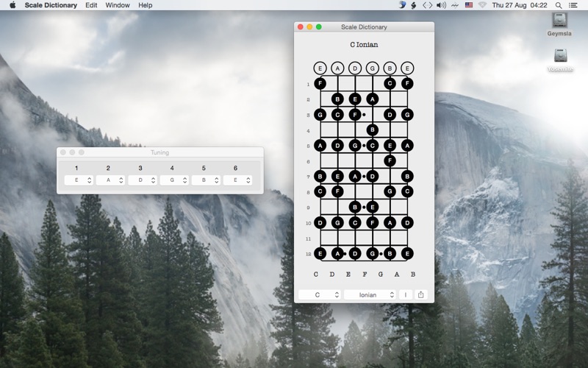The width and height of the screenshot is (588, 368).
Task: Click the 'I' button beside Ionian
Action: click(406, 295)
